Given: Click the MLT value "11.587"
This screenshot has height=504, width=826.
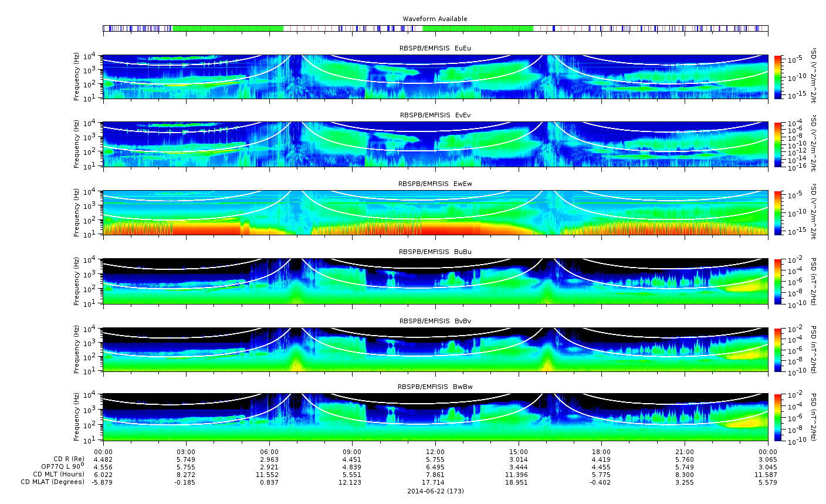Looking at the screenshot, I should (x=768, y=474).
